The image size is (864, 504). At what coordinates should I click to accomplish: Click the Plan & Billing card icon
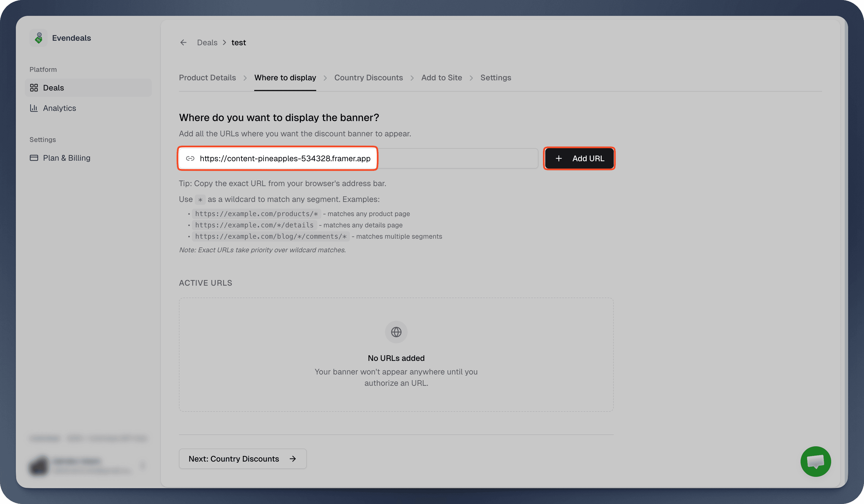click(x=34, y=158)
